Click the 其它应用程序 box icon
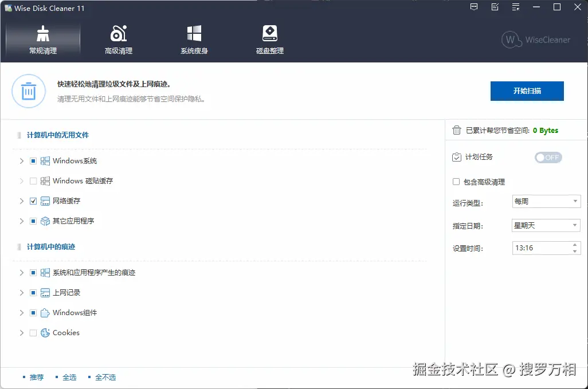The width and height of the screenshot is (588, 389). tap(45, 221)
